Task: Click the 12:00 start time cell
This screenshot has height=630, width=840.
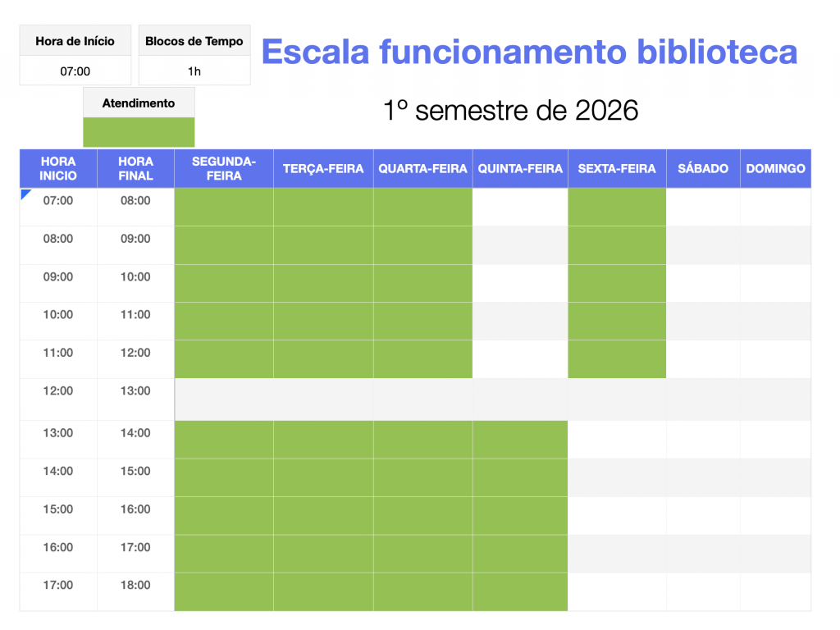Action: pyautogui.click(x=58, y=391)
